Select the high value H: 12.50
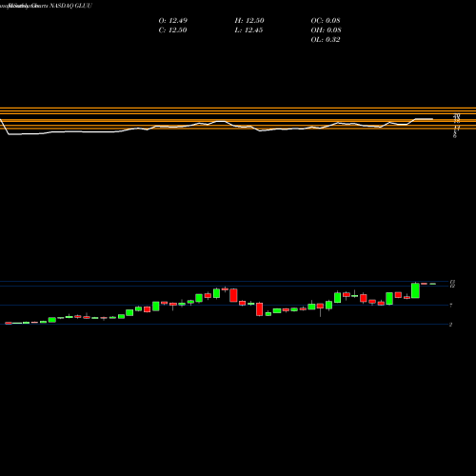 pos(249,20)
